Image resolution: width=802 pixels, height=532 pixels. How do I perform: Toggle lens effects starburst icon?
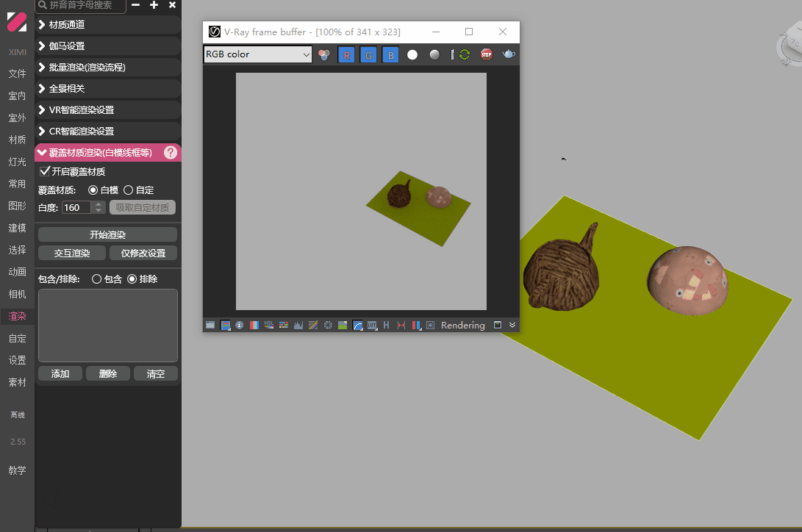[x=430, y=325]
